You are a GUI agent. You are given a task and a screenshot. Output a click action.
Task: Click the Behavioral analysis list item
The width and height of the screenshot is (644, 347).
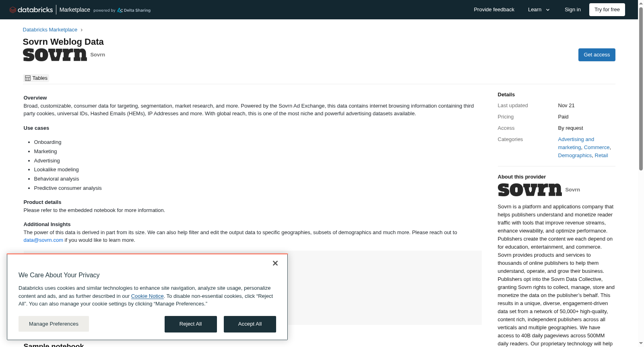tap(56, 179)
